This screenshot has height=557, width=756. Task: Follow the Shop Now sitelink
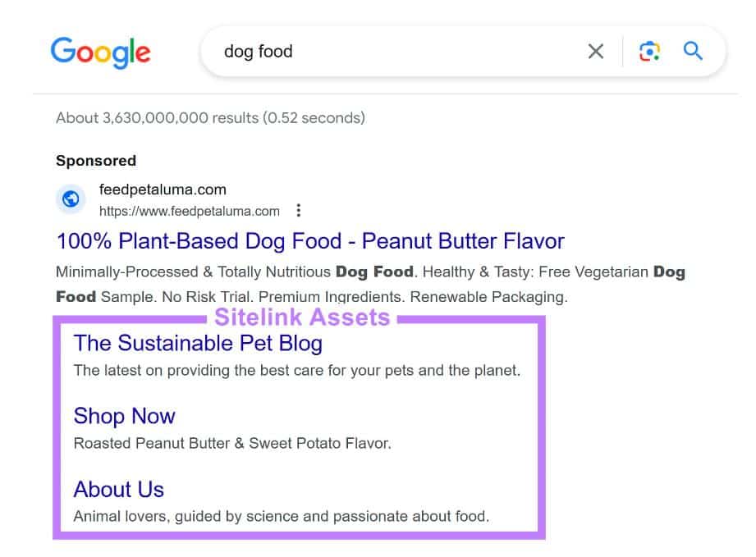point(125,416)
